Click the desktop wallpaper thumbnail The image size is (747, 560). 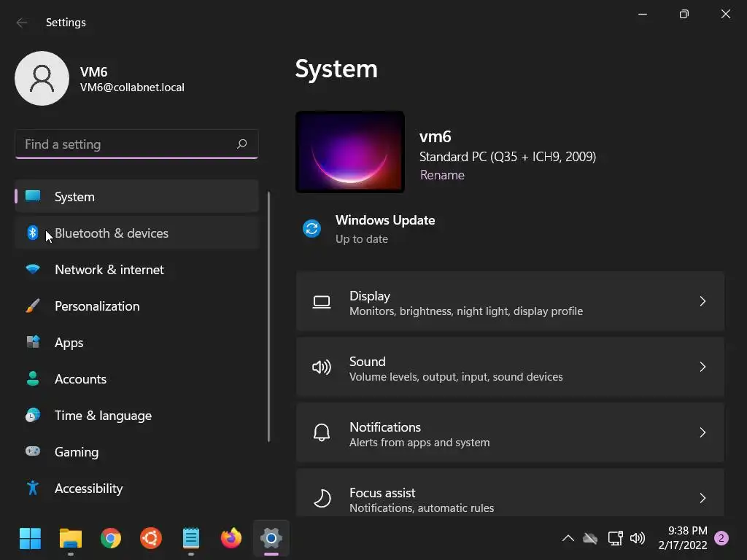tap(350, 152)
